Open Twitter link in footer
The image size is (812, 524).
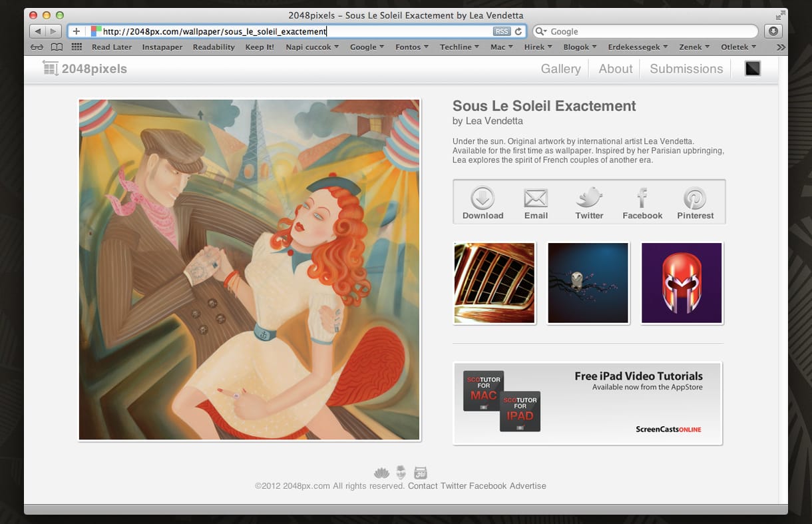453,486
